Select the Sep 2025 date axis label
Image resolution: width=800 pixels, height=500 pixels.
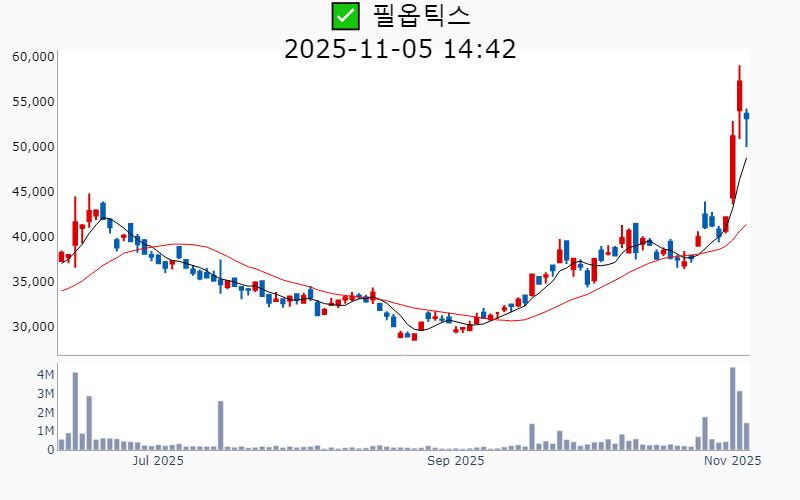[x=455, y=461]
